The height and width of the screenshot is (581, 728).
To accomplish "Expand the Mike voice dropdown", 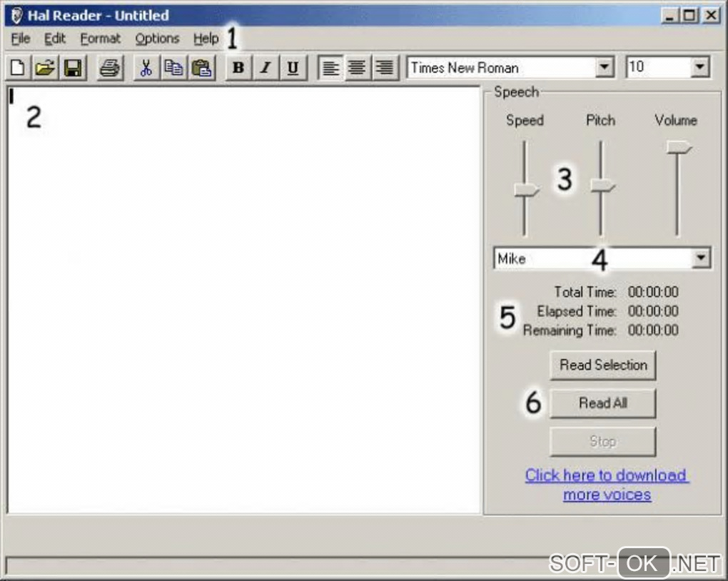I will click(x=701, y=258).
